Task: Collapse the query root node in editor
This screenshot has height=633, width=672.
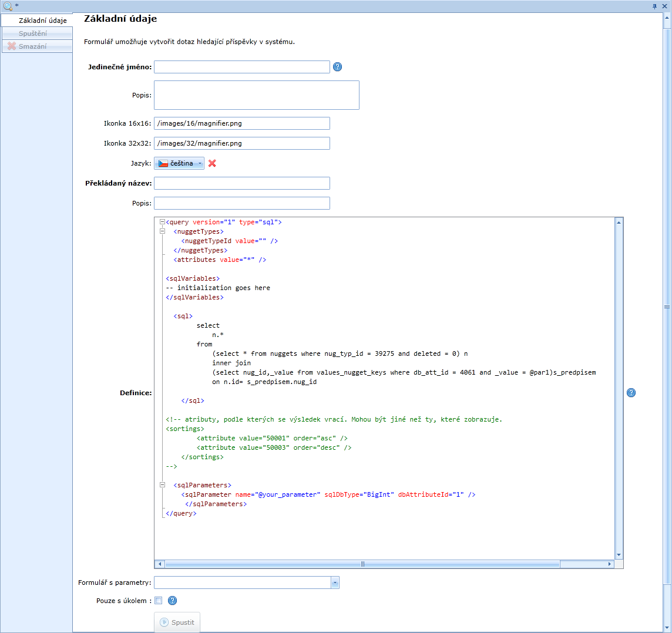Action: tap(162, 223)
